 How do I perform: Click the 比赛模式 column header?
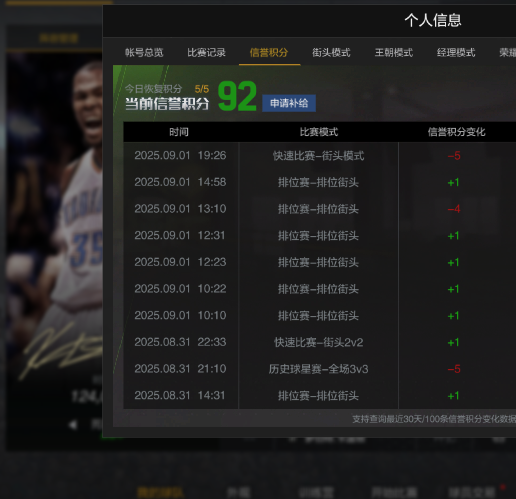(x=319, y=132)
